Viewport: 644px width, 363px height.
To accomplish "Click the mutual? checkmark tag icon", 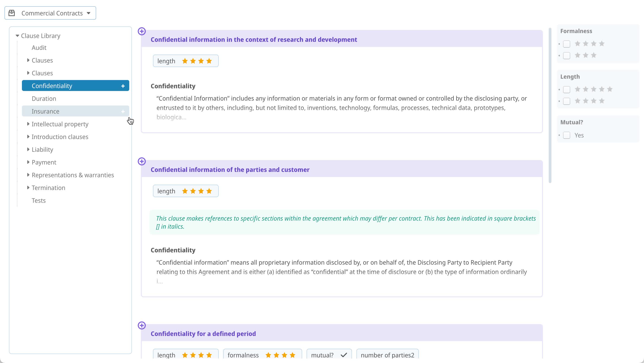I will point(344,355).
